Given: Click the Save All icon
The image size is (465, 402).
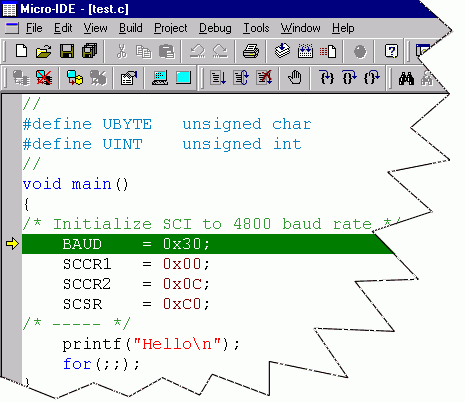Looking at the screenshot, I should tap(90, 51).
